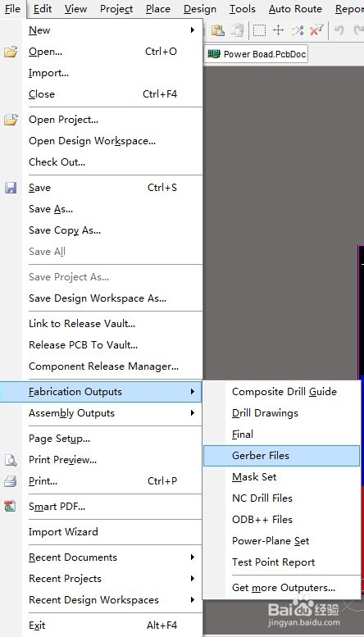Click the paste clipboard toolbar icon
364x637 pixels.
click(218, 30)
